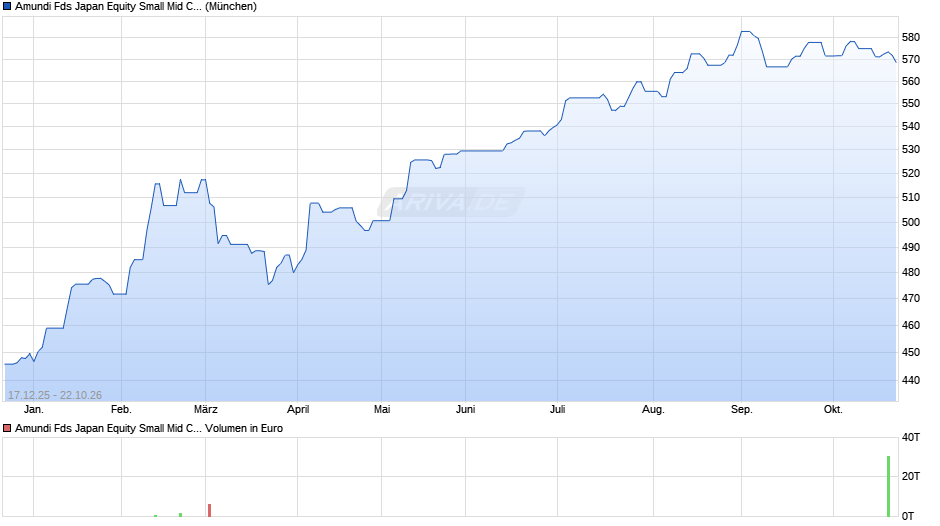Click the 'Mai' month label
The height and width of the screenshot is (526, 940).
[382, 410]
